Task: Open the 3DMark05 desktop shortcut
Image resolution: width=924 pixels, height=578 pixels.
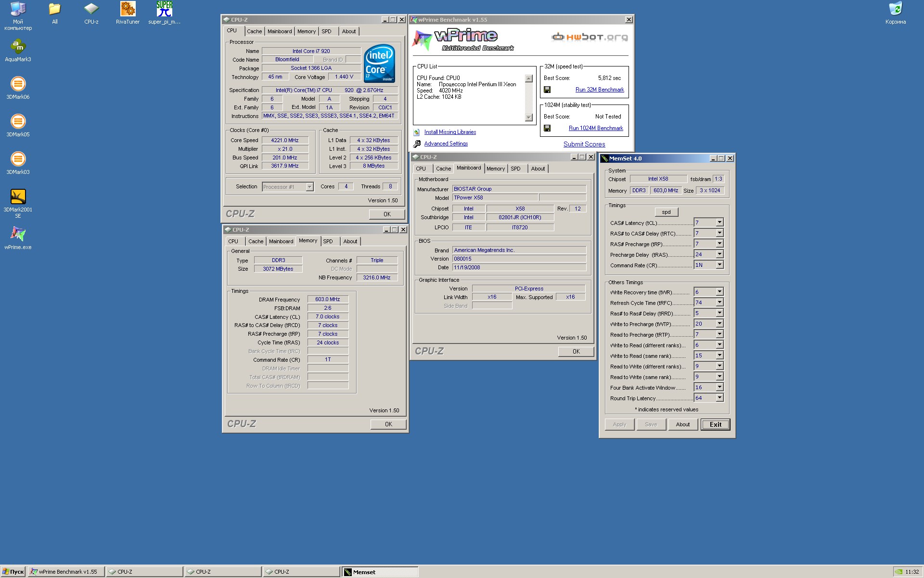Action: pos(18,126)
